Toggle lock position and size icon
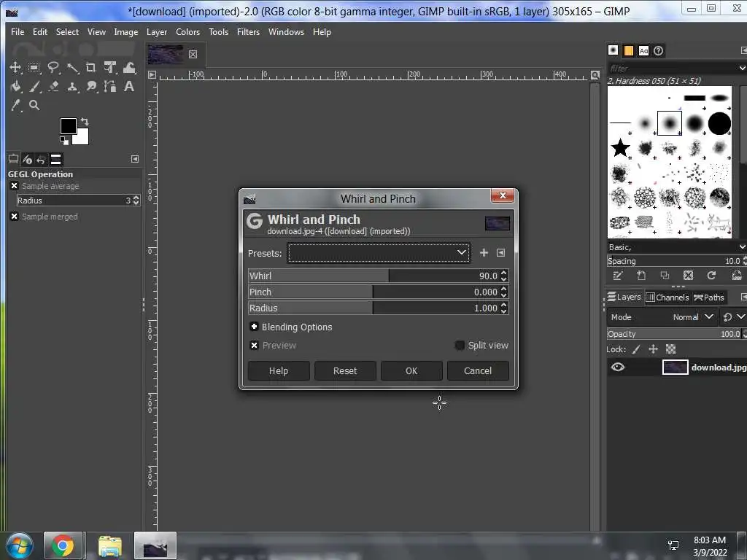747x560 pixels. (653, 349)
